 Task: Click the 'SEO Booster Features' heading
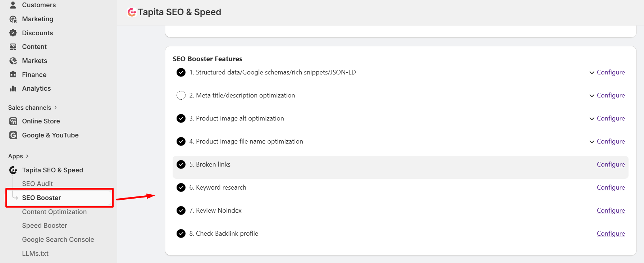(x=207, y=59)
